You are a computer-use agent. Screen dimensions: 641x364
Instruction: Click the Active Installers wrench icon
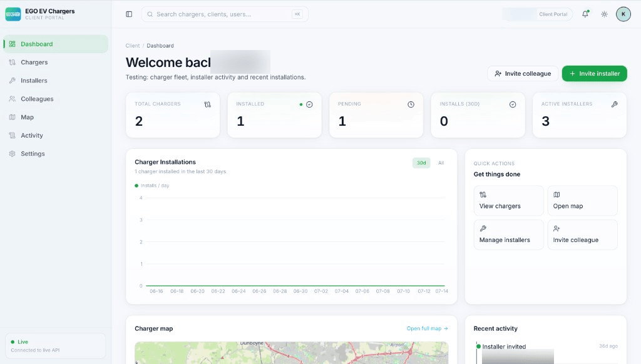click(615, 104)
